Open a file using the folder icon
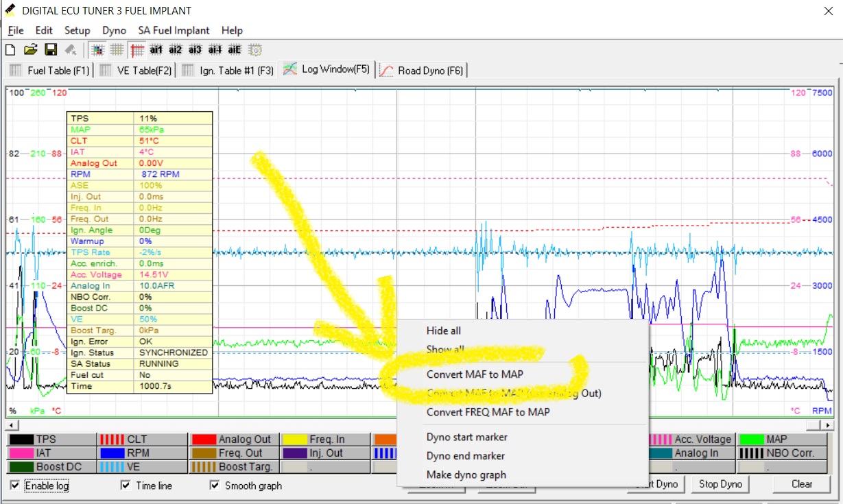843x504 pixels. 30,49
